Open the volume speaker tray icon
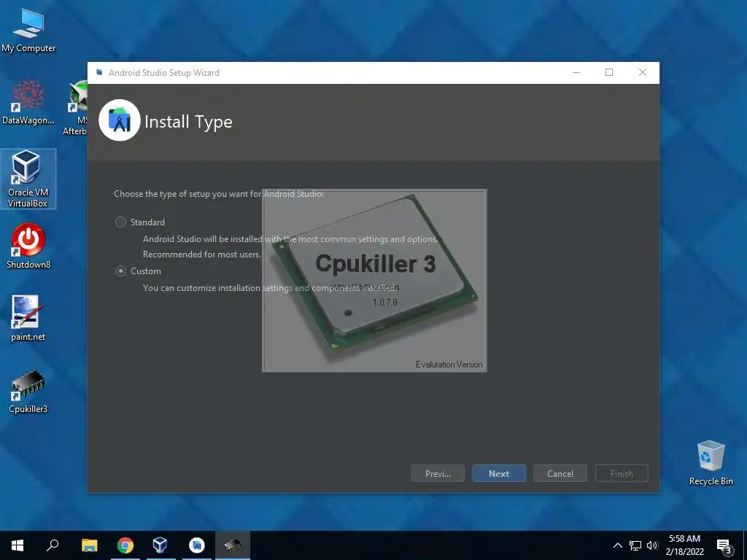Image resolution: width=747 pixels, height=560 pixels. [652, 545]
